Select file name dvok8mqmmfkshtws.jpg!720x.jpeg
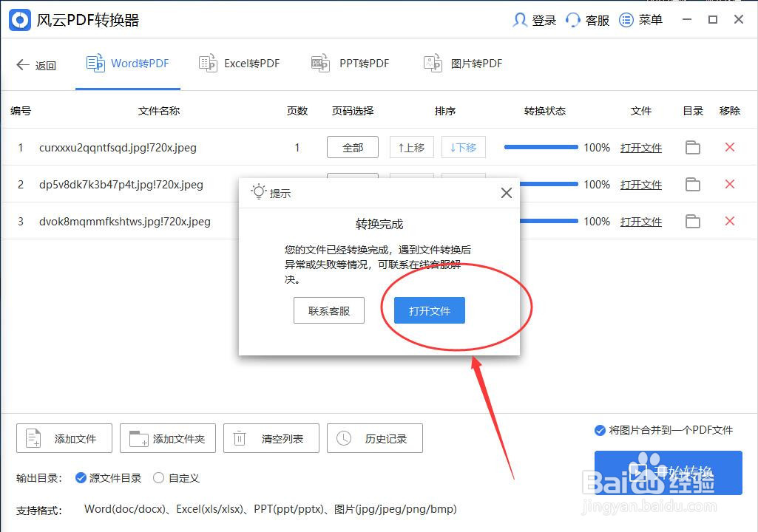 click(125, 222)
